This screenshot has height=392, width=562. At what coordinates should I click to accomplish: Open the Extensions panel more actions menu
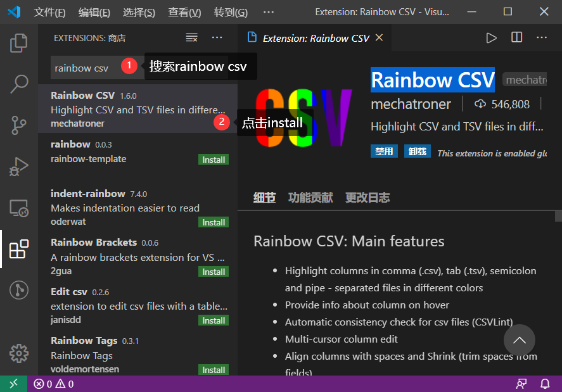click(x=217, y=38)
